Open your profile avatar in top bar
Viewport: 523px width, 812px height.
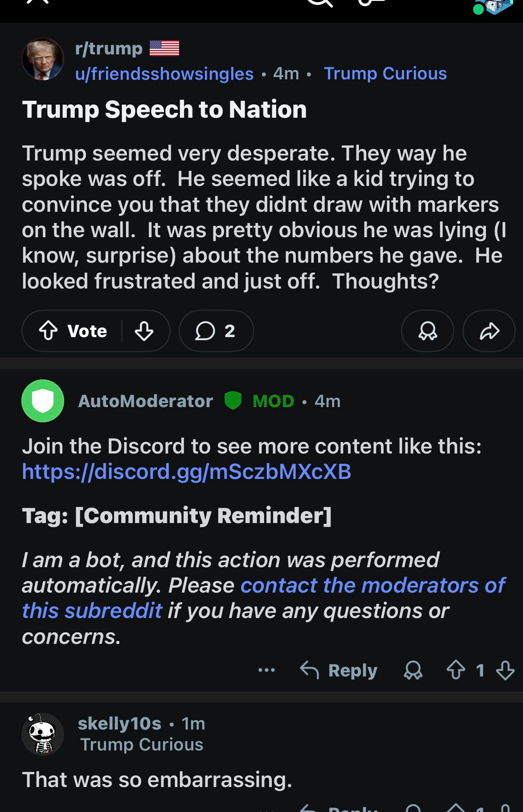[494, 6]
